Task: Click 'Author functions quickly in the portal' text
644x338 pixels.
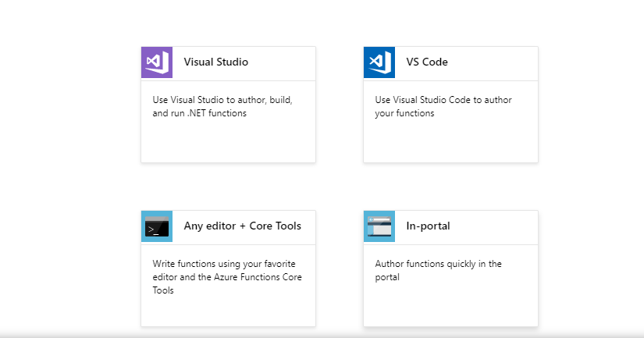Action: tap(438, 270)
